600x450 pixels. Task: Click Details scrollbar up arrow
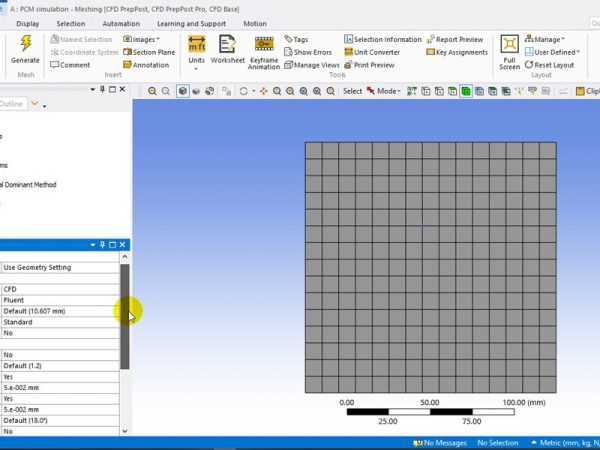coord(125,257)
